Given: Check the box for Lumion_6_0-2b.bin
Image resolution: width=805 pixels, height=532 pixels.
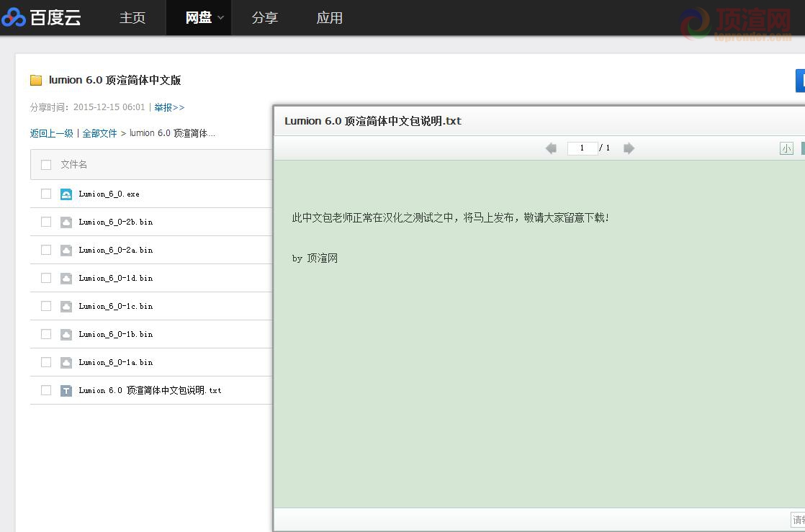Looking at the screenshot, I should [x=46, y=222].
